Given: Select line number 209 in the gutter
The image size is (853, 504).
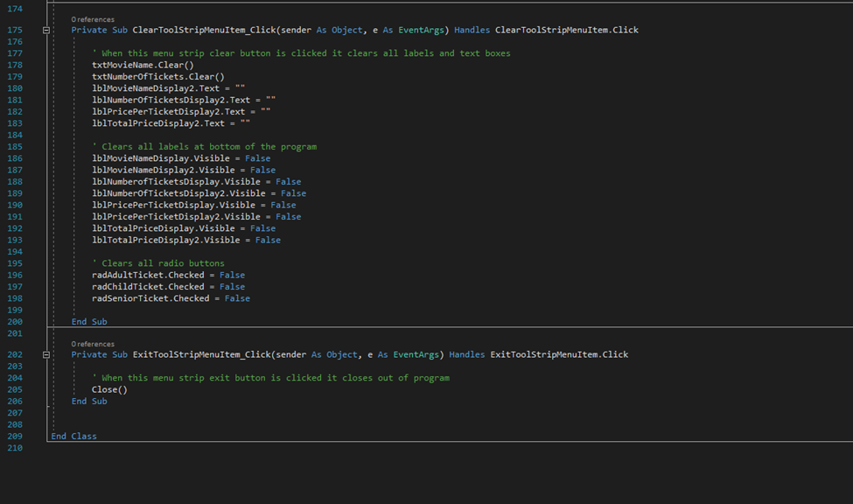Looking at the screenshot, I should (15, 436).
